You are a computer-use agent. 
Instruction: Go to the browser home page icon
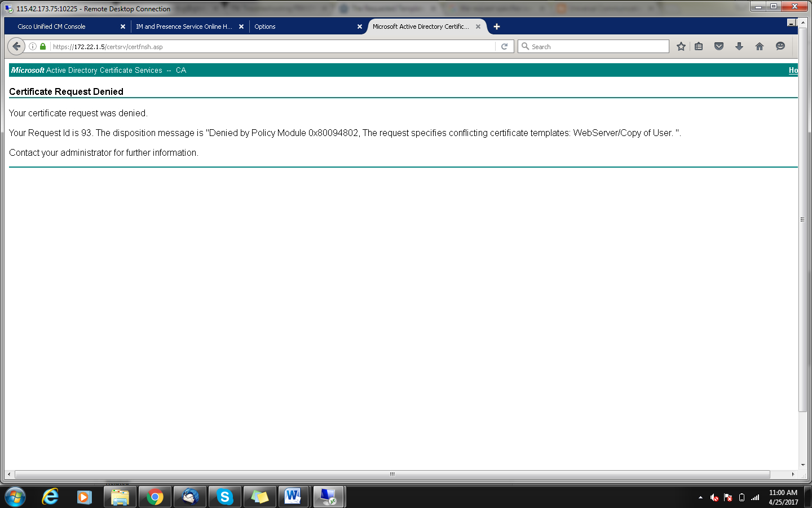(x=760, y=46)
